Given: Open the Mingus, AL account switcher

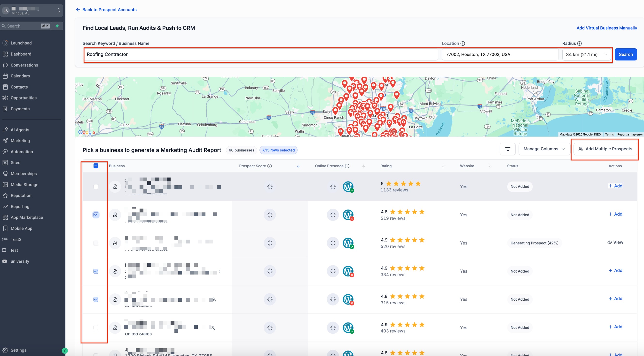Looking at the screenshot, I should pos(31,10).
